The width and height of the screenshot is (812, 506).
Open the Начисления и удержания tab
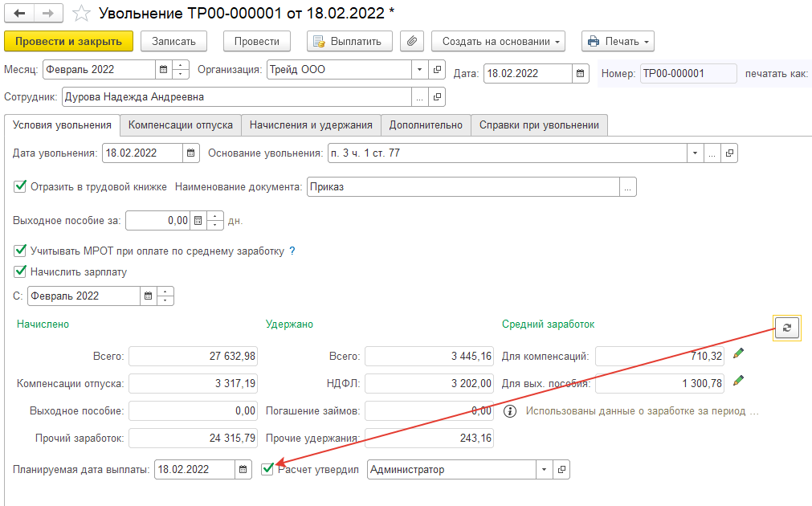[311, 125]
